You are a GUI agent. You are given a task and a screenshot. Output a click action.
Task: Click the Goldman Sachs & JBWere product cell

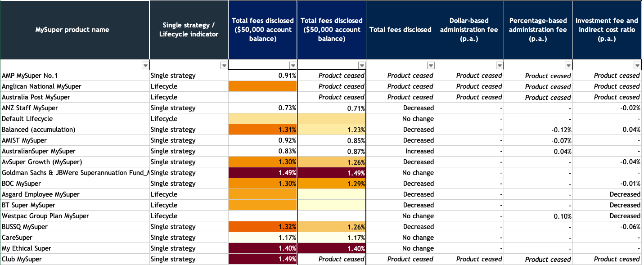pyautogui.click(x=75, y=173)
